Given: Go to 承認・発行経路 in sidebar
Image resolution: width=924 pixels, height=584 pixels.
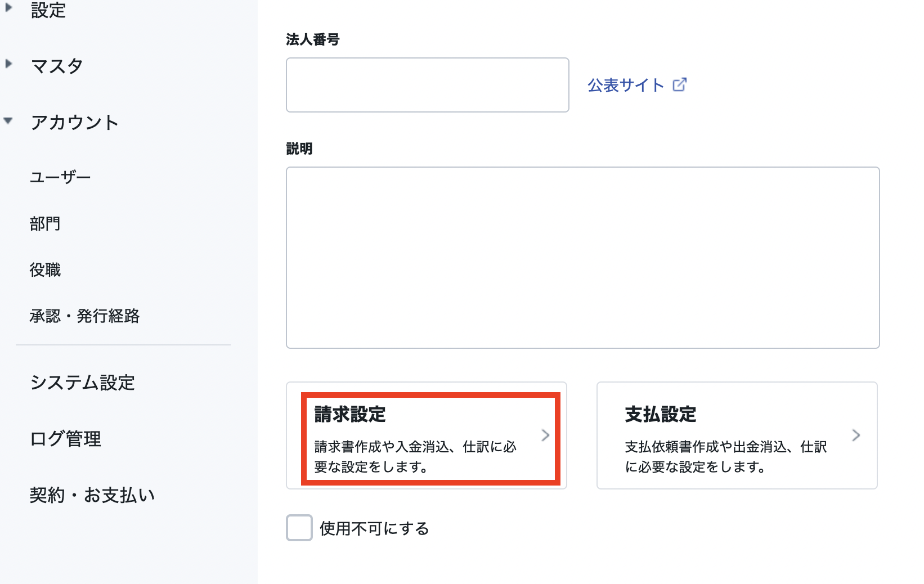Looking at the screenshot, I should (84, 316).
